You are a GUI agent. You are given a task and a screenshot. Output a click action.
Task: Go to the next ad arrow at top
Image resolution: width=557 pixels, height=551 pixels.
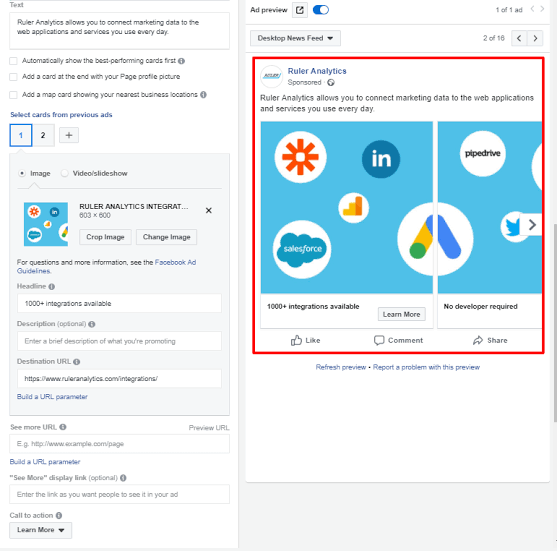click(x=542, y=9)
